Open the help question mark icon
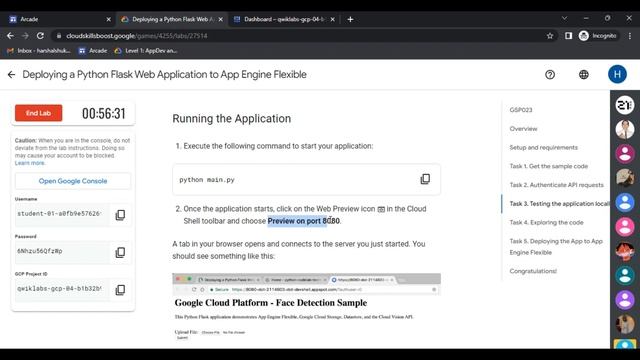This screenshot has height=360, width=640. [550, 74]
